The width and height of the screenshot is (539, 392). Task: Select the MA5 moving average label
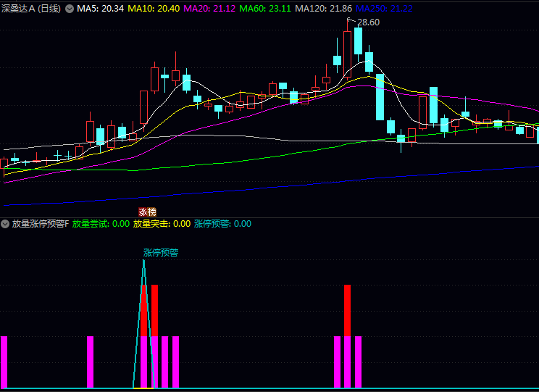click(96, 9)
